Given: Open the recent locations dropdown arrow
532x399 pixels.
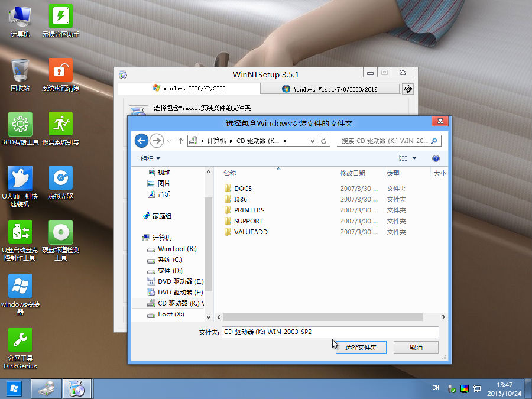Looking at the screenshot, I should 169,141.
